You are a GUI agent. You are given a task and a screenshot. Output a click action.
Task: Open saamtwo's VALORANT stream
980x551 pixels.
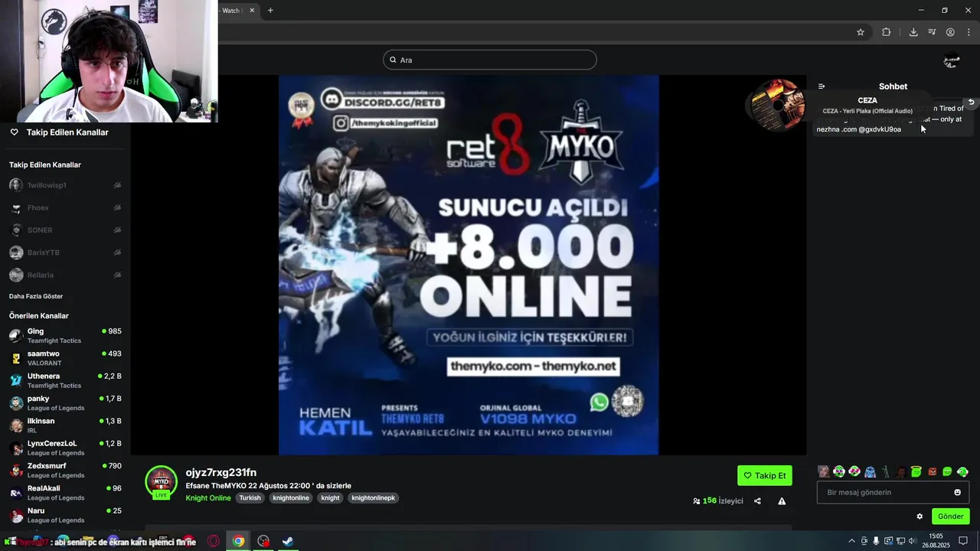pos(65,358)
